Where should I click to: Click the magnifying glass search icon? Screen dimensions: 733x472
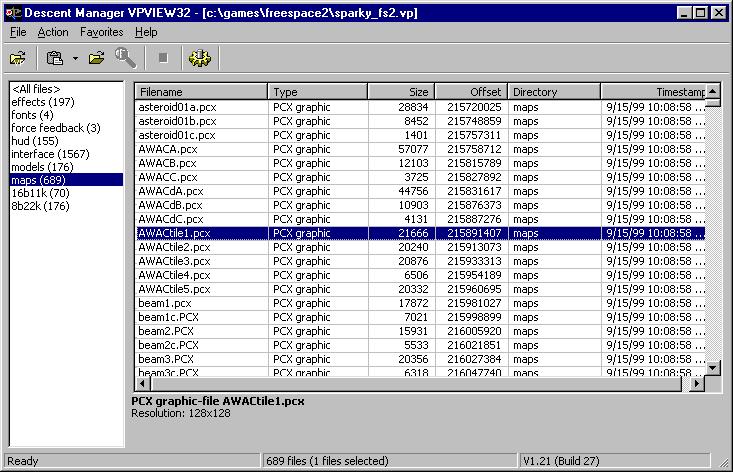[x=125, y=58]
